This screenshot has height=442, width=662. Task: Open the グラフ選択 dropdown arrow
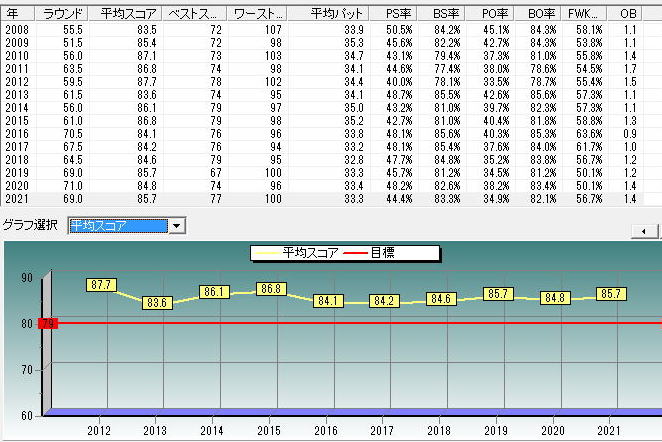[176, 226]
